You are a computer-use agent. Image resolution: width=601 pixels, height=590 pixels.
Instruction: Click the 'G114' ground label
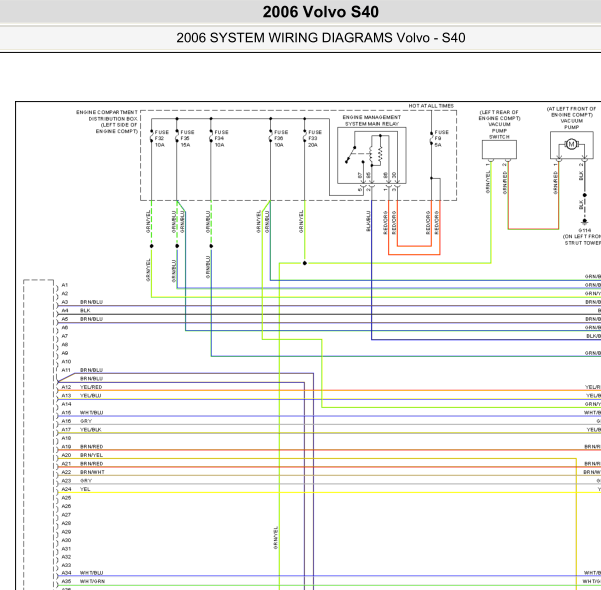(585, 230)
